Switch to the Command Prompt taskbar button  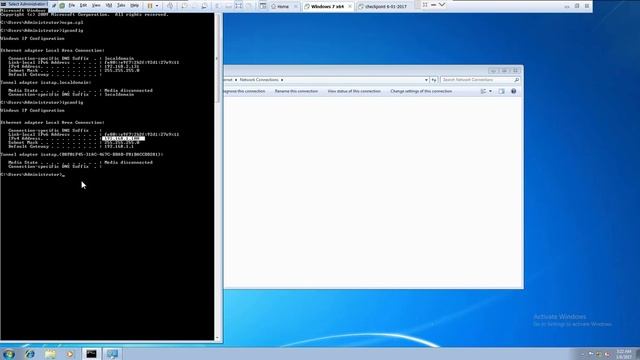pos(91,354)
